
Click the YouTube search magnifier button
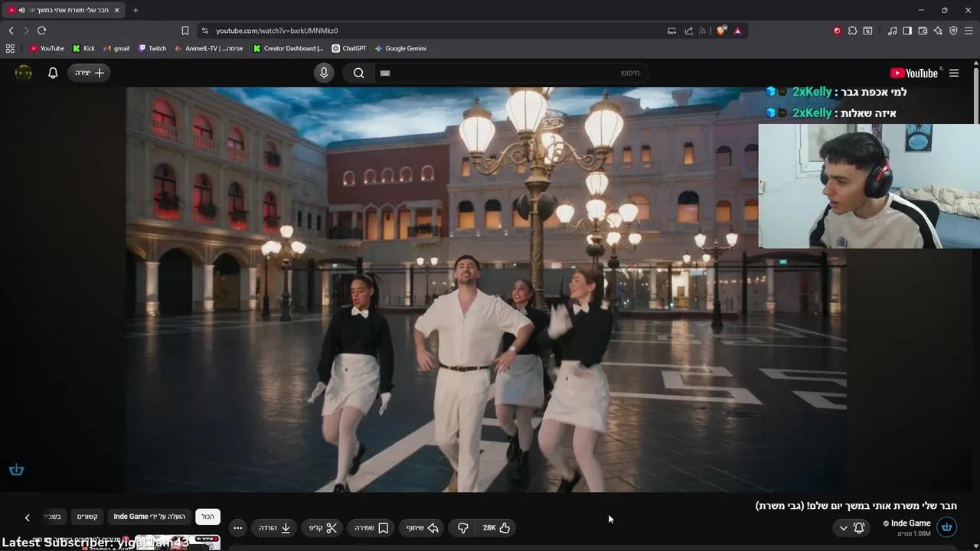tap(358, 73)
